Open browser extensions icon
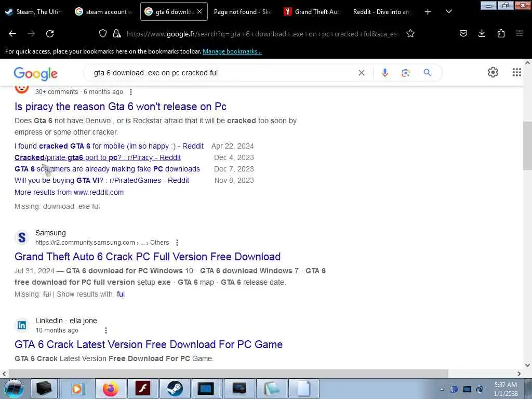This screenshot has width=532, height=399. [501, 33]
